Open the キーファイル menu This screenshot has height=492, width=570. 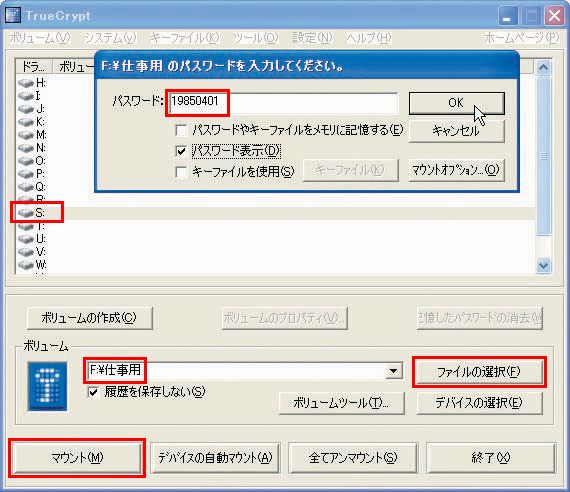click(185, 38)
